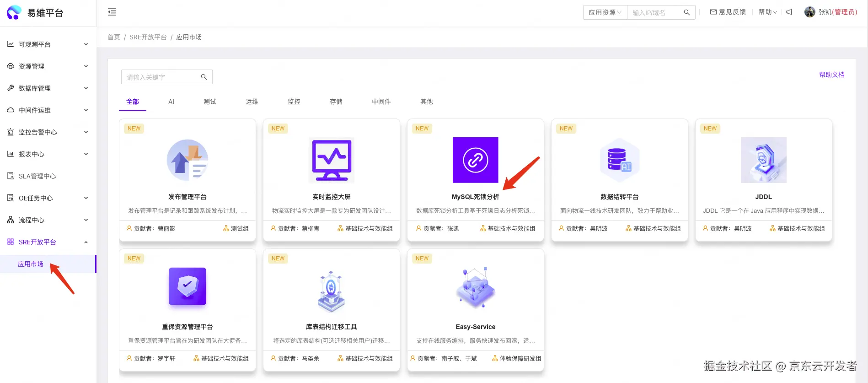Open the 应用资源 dropdown
The width and height of the screenshot is (868, 383).
point(605,12)
